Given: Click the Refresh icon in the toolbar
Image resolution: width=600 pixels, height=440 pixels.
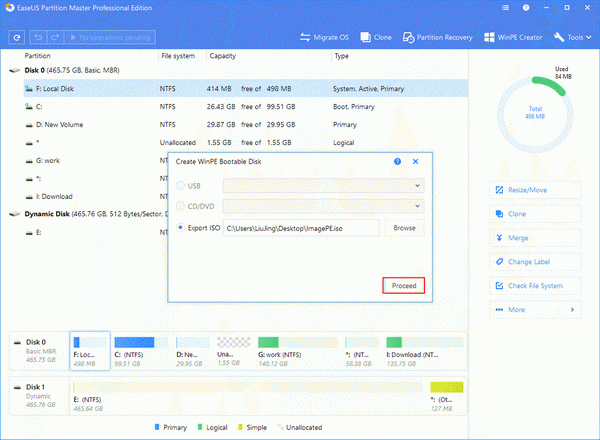Looking at the screenshot, I should click(x=18, y=38).
